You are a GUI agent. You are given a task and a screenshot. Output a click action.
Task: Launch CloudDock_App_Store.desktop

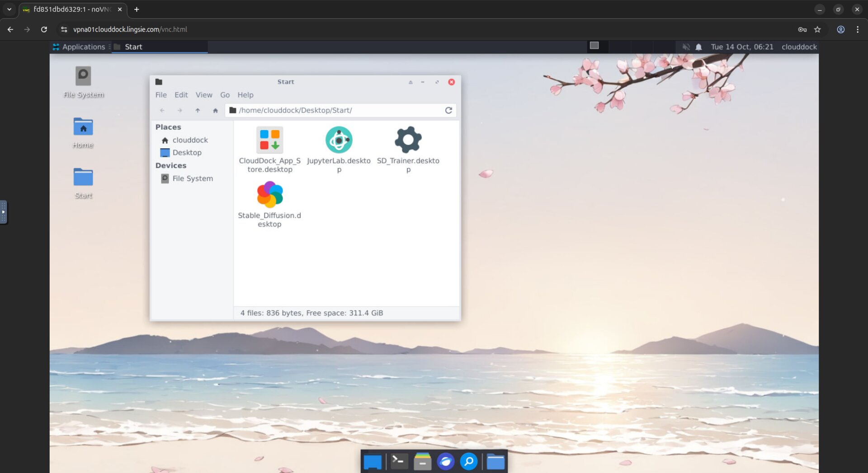(269, 140)
